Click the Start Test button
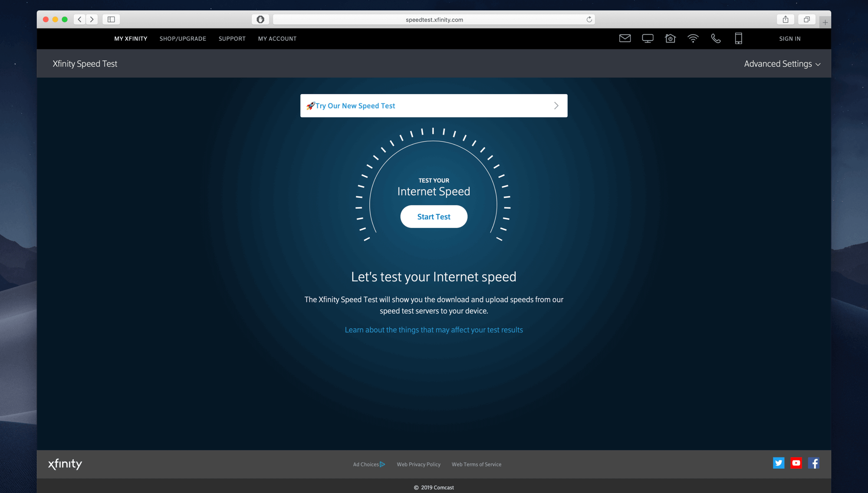 [x=434, y=217]
